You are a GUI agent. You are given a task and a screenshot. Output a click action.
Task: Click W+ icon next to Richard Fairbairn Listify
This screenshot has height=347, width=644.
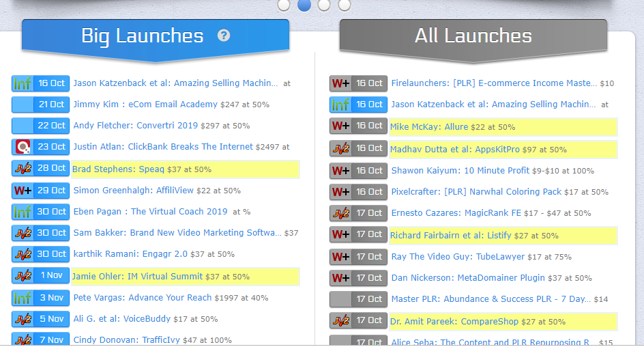click(340, 234)
